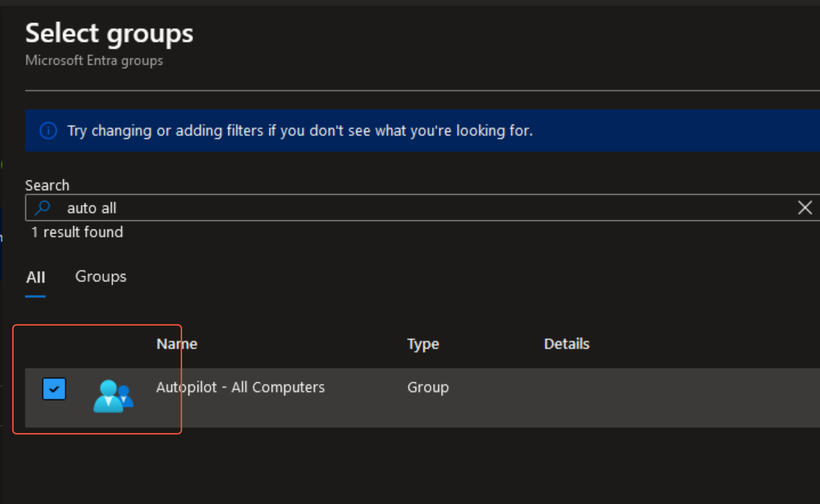Viewport: 820px width, 504px height.
Task: Click the group avatar icon beside Autopilot
Action: (x=113, y=396)
